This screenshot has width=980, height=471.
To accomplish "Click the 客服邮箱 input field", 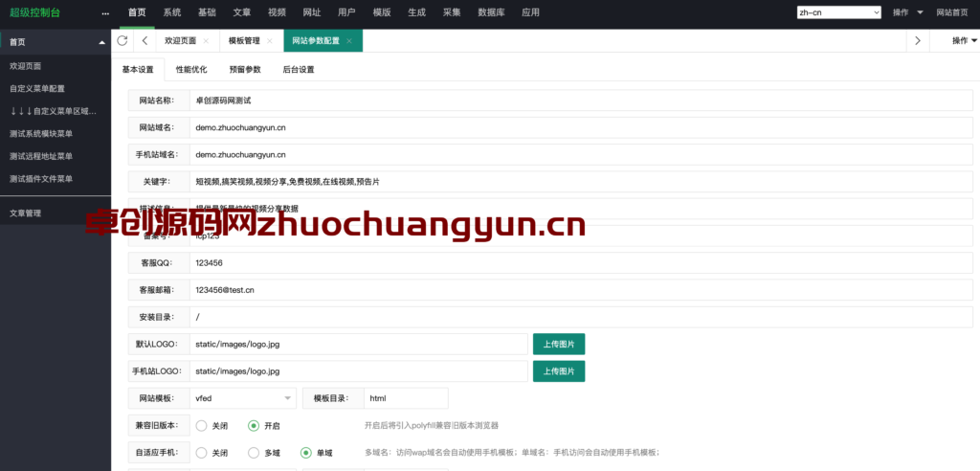I will coord(581,290).
